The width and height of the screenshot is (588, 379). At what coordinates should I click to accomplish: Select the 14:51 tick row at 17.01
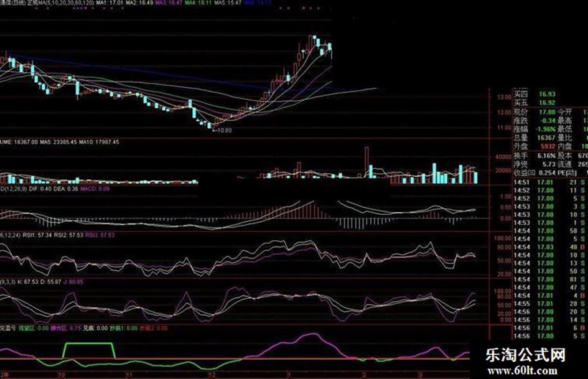point(550,182)
